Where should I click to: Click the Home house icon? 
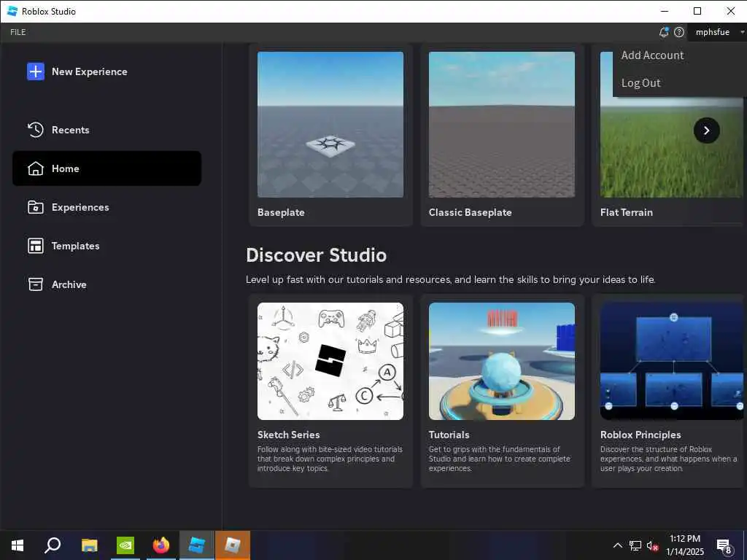point(36,168)
